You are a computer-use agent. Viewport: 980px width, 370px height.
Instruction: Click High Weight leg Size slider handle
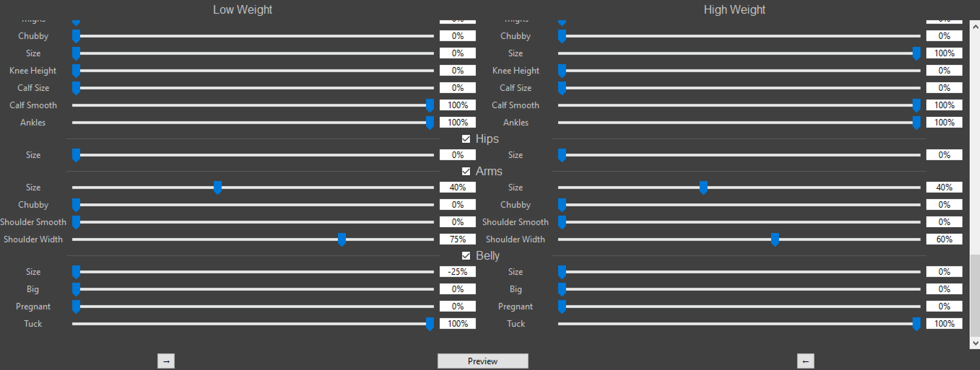point(916,54)
